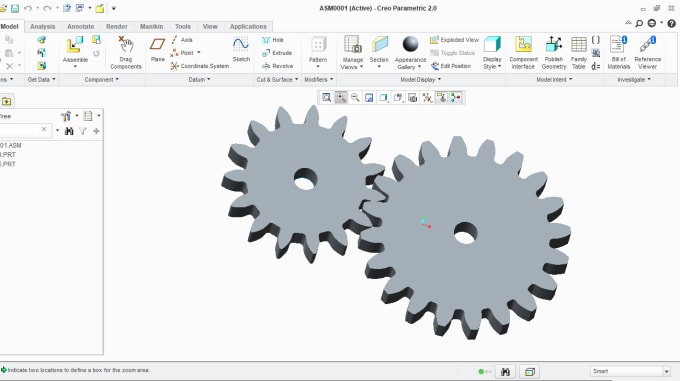
Task: Toggle the model tree filter funnel
Action: pos(83,131)
